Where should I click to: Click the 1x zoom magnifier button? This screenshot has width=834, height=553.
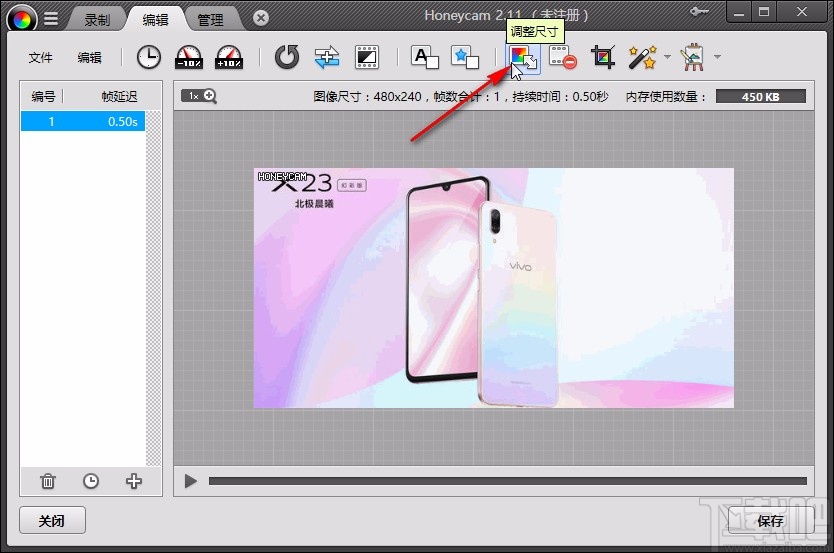pos(199,96)
